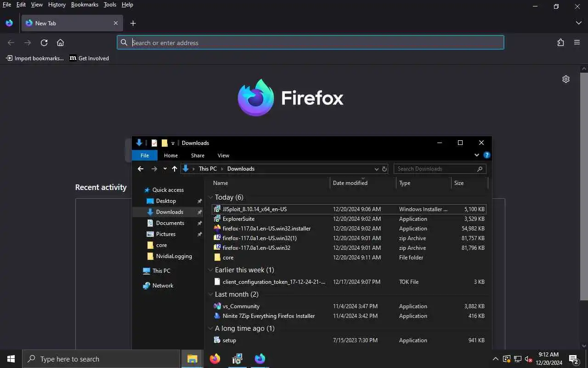Go to Firefox home page
This screenshot has width=588, height=368.
[60, 43]
